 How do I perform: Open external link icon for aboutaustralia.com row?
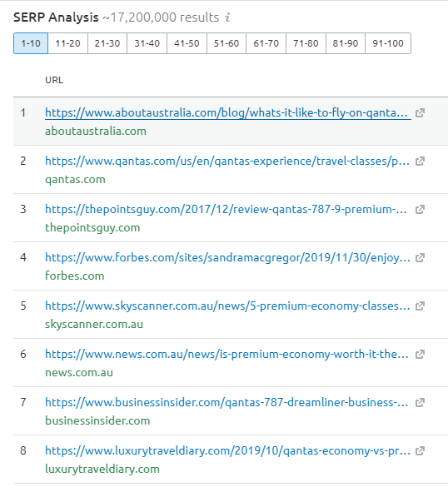(x=420, y=112)
